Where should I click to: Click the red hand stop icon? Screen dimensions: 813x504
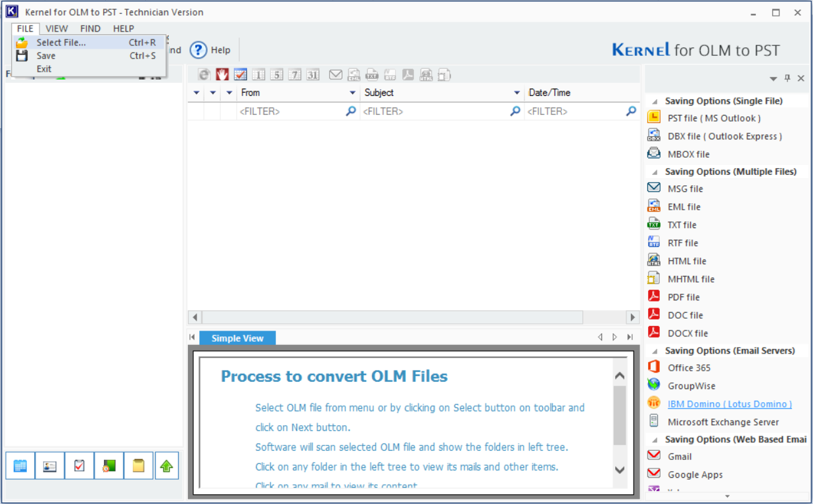[x=223, y=75]
